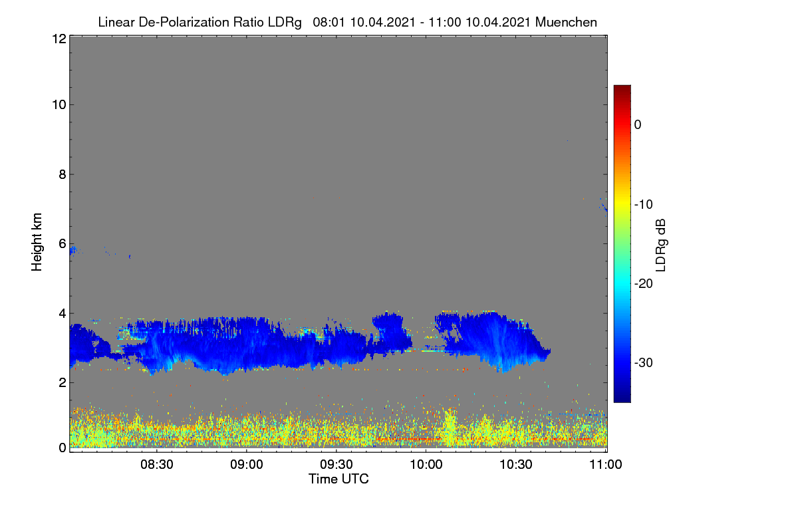Image resolution: width=798 pixels, height=532 pixels.
Task: Click the '10' height axis label
Action: coord(58,104)
